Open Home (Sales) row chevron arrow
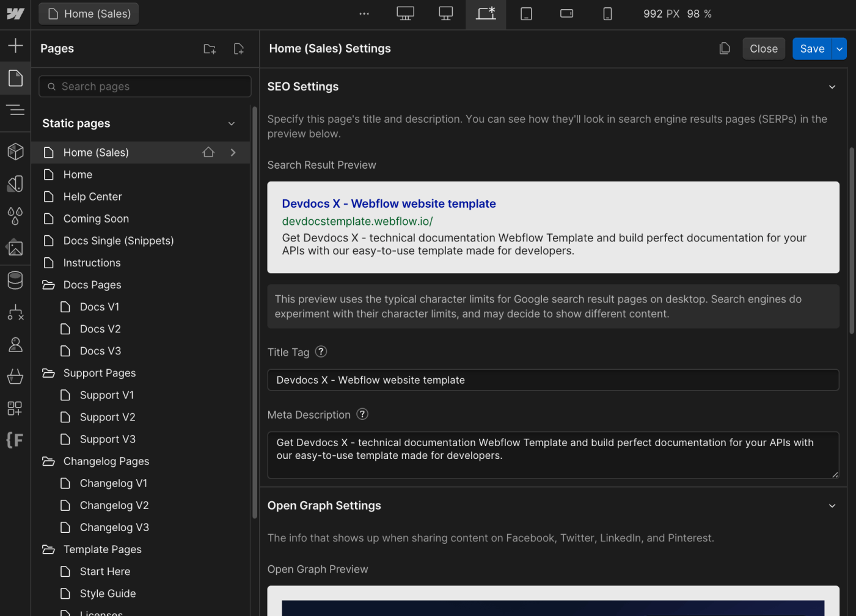Image resolution: width=856 pixels, height=616 pixels. (x=233, y=152)
